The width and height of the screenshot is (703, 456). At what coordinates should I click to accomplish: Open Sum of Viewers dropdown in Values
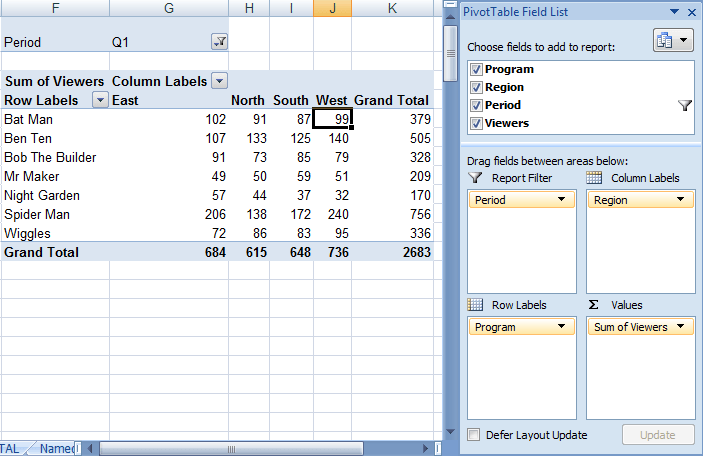tap(681, 326)
